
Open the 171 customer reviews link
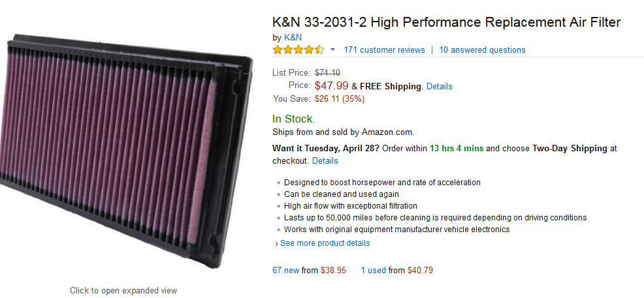pyautogui.click(x=384, y=50)
